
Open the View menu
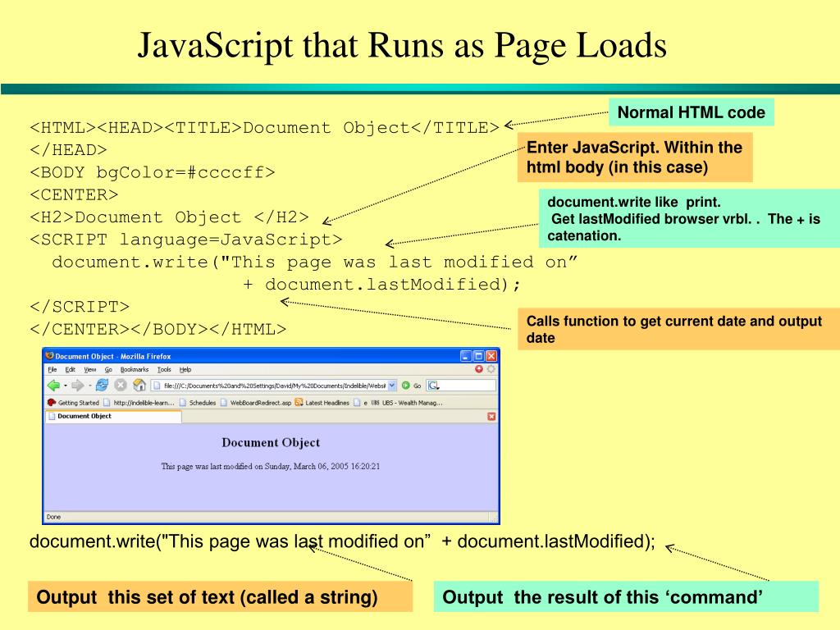(90, 370)
